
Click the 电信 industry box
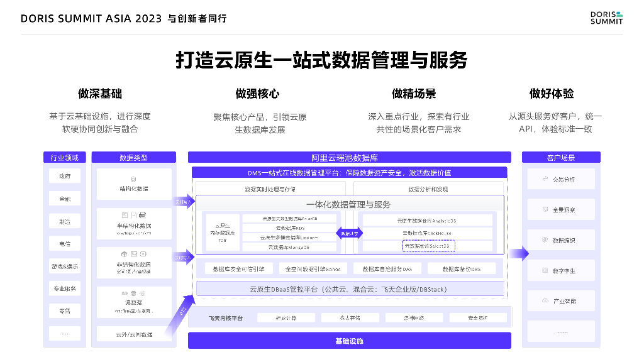[x=65, y=244]
